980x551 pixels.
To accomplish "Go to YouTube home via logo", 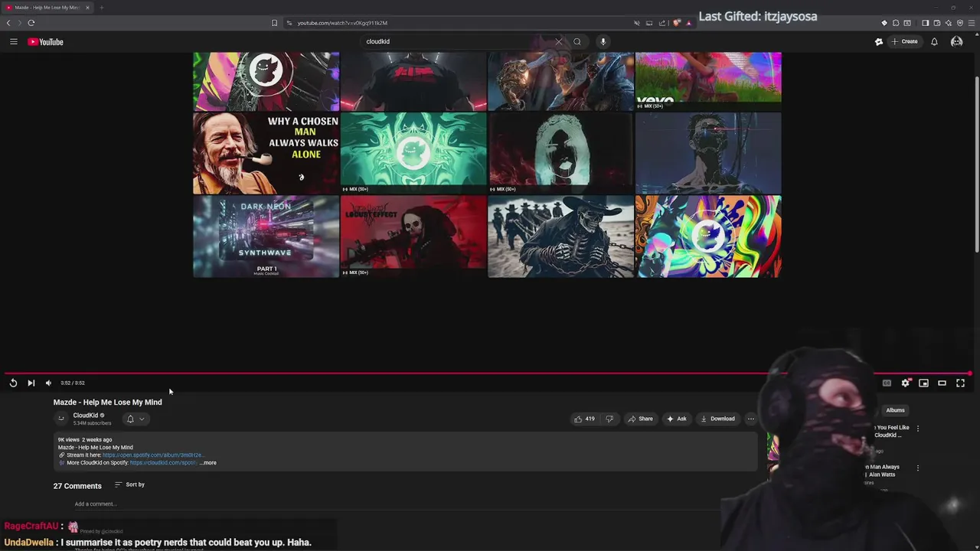I will [45, 41].
